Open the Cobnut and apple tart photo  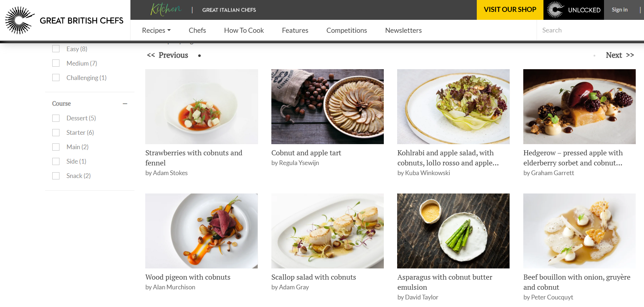pos(328,107)
